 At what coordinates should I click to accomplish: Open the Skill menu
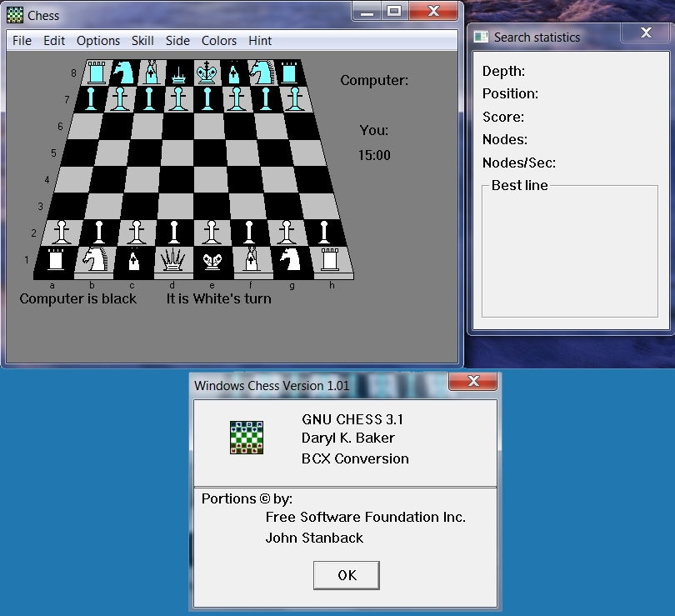[142, 41]
